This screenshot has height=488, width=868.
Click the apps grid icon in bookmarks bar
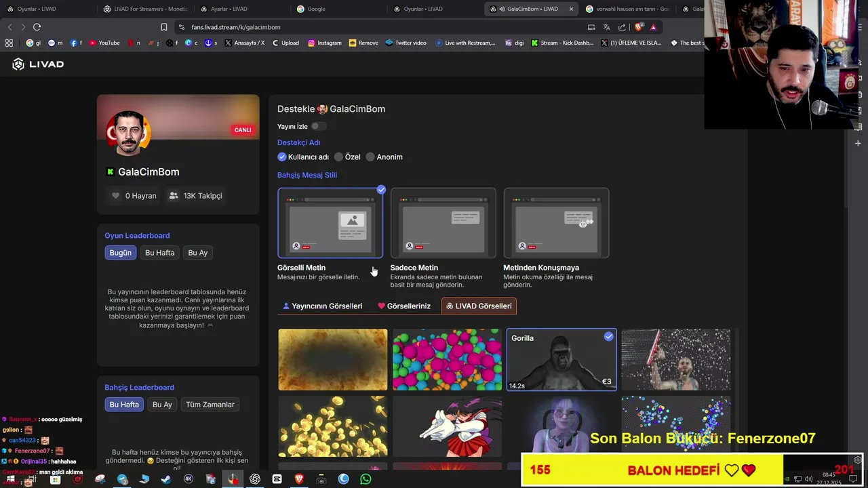click(x=9, y=43)
